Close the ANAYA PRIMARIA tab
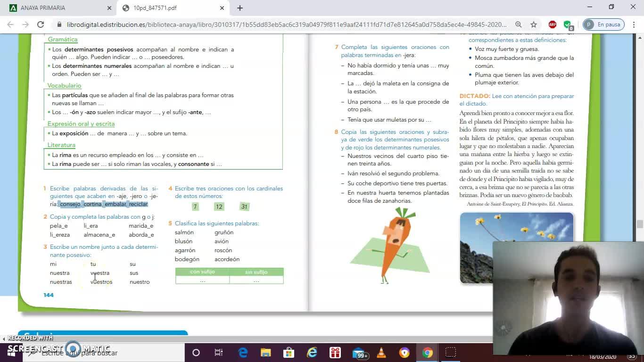This screenshot has height=362, width=644. tap(109, 8)
